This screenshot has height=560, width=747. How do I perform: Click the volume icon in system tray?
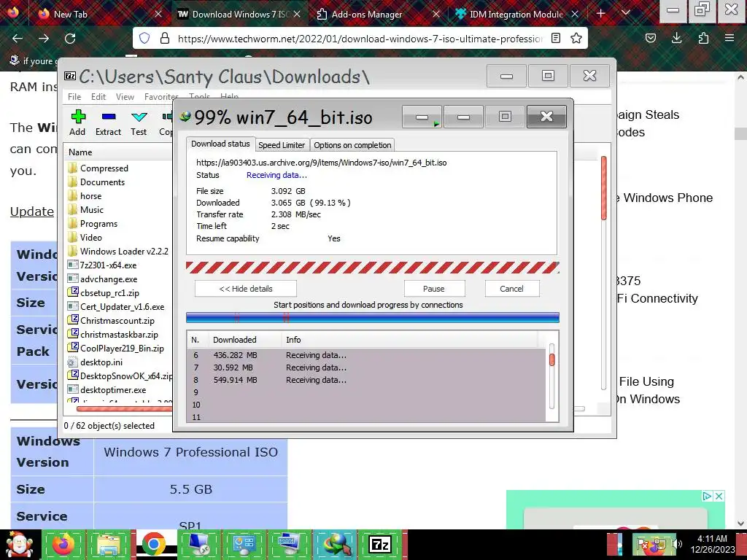[677, 543]
